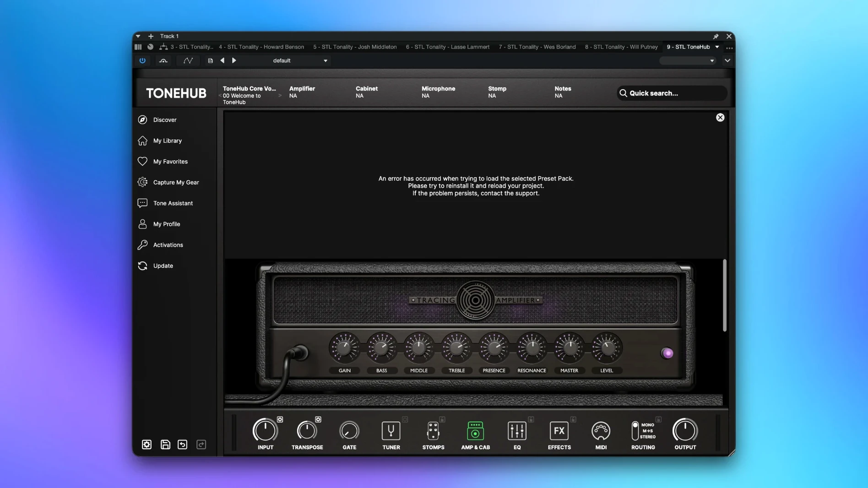Click the OUTPUT level knob
Viewport: 868px width, 488px height.
coord(685,430)
